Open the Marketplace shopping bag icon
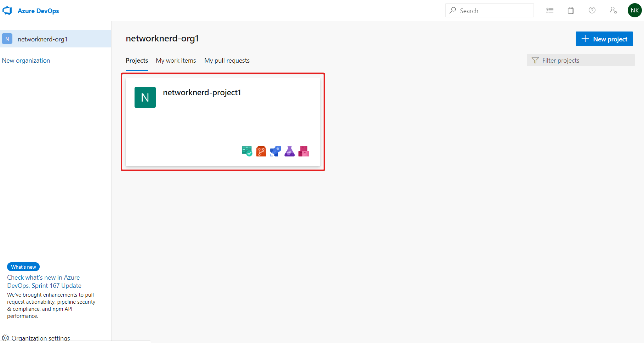This screenshot has height=343, width=644. click(570, 10)
